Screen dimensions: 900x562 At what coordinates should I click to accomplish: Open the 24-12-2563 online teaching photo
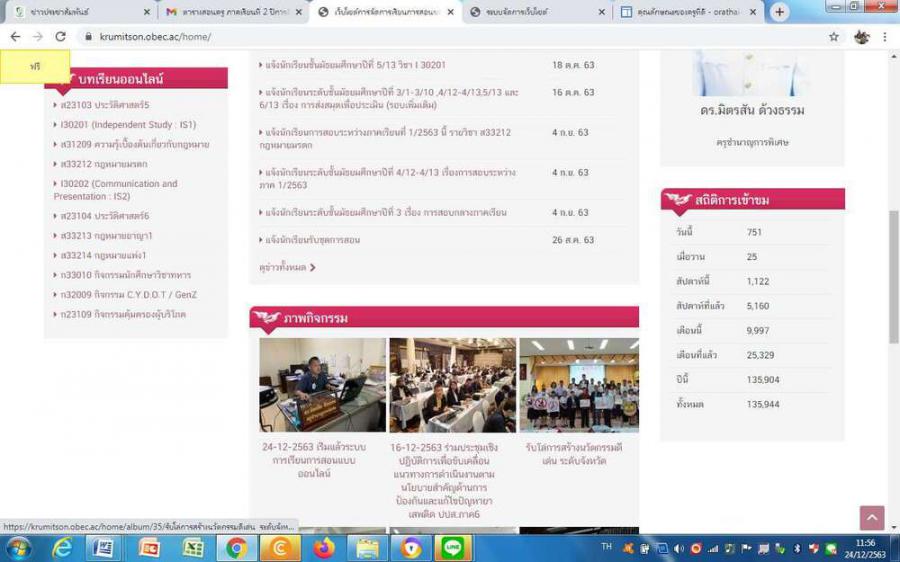322,385
